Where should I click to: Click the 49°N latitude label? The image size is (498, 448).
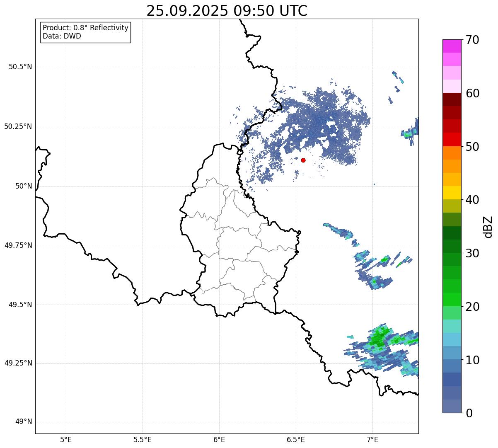pos(24,422)
